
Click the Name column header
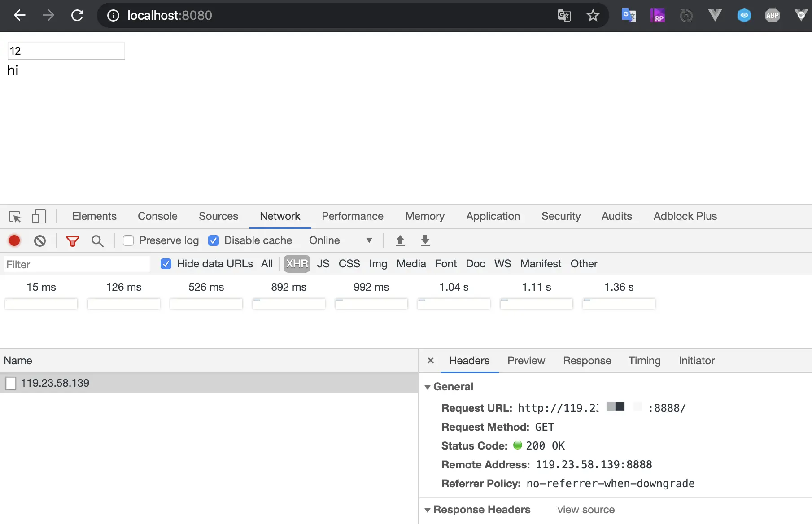(x=209, y=361)
